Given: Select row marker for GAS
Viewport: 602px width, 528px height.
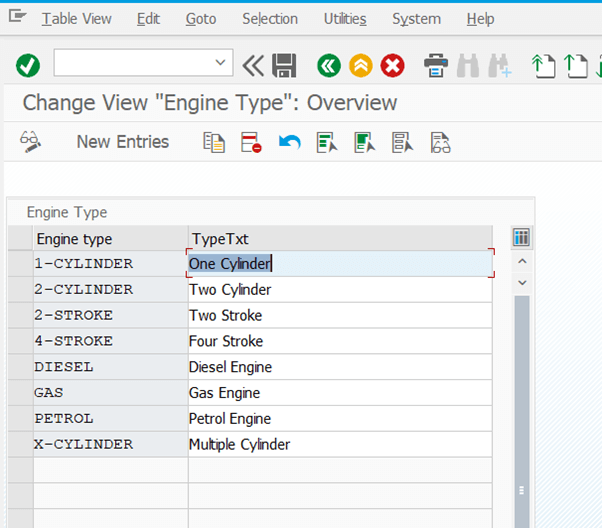Looking at the screenshot, I should 20,393.
